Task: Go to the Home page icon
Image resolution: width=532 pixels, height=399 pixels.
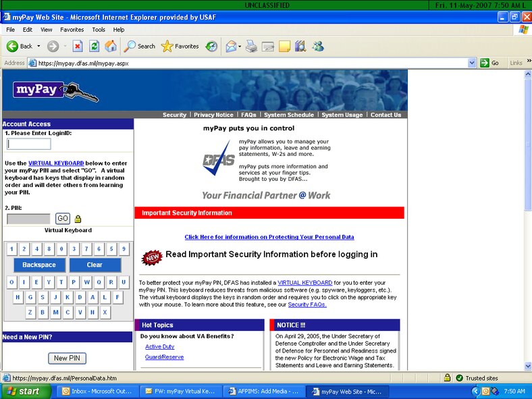Action: point(111,47)
